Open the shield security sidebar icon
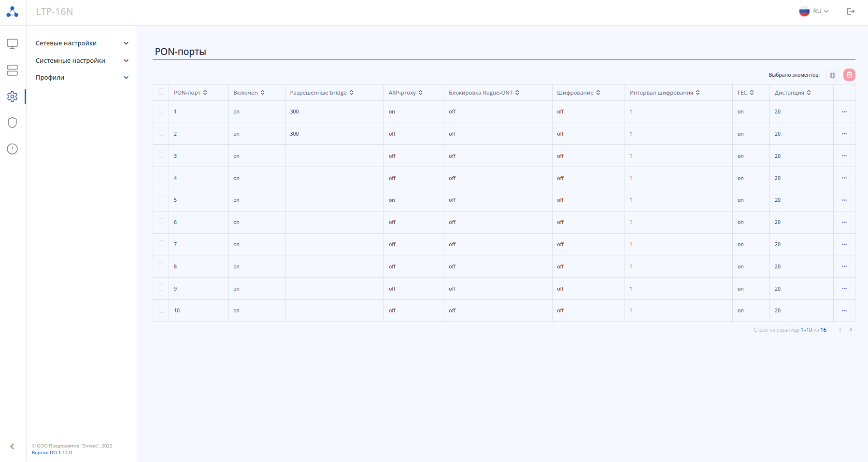868x462 pixels. [13, 123]
